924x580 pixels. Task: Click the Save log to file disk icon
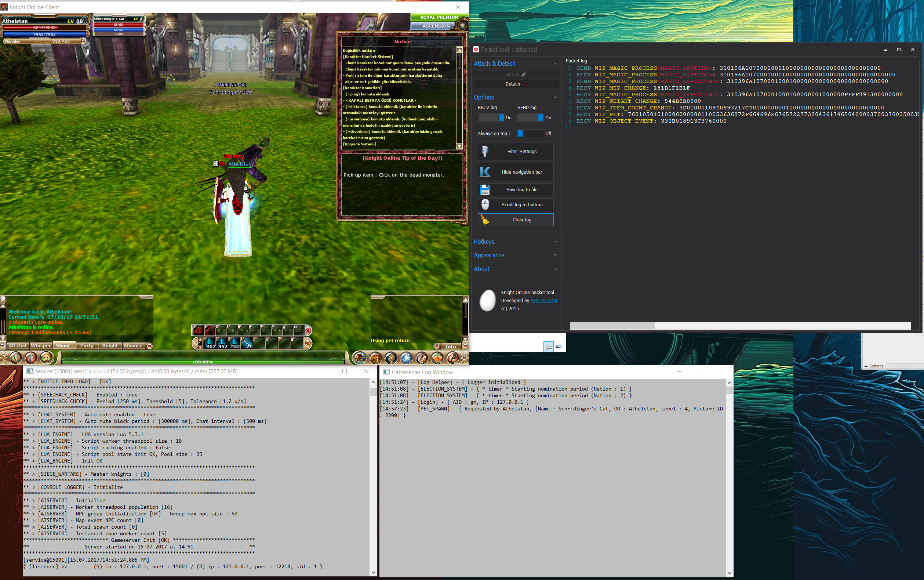[x=485, y=189]
